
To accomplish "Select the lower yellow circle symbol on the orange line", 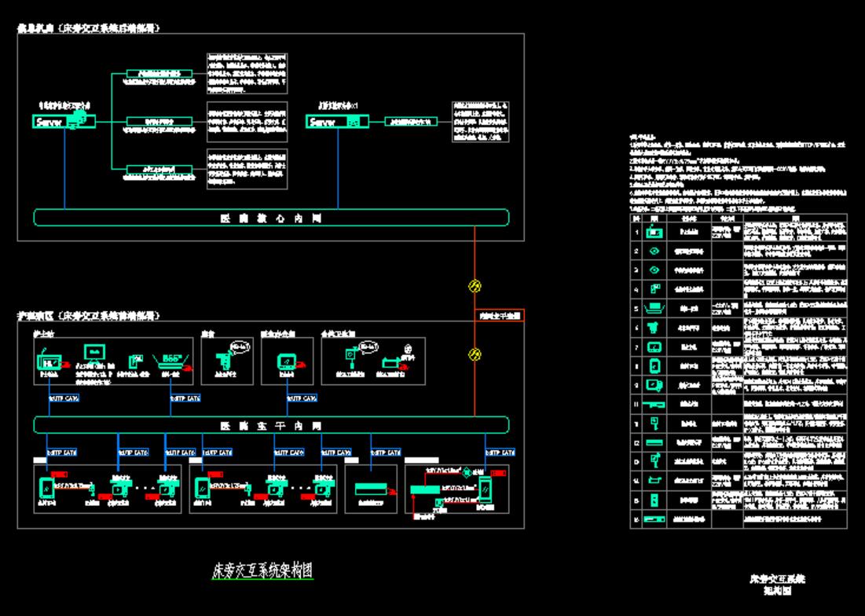I will pos(474,354).
